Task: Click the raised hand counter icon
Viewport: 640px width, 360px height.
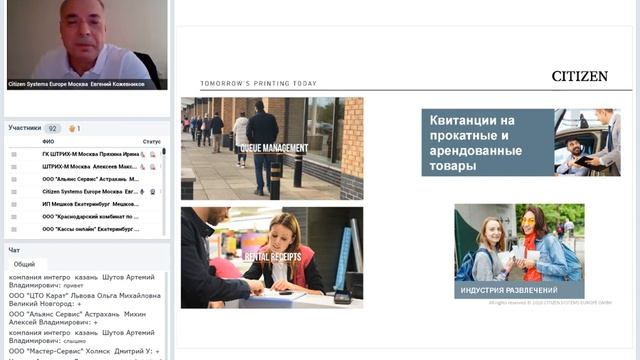Action: [72, 129]
